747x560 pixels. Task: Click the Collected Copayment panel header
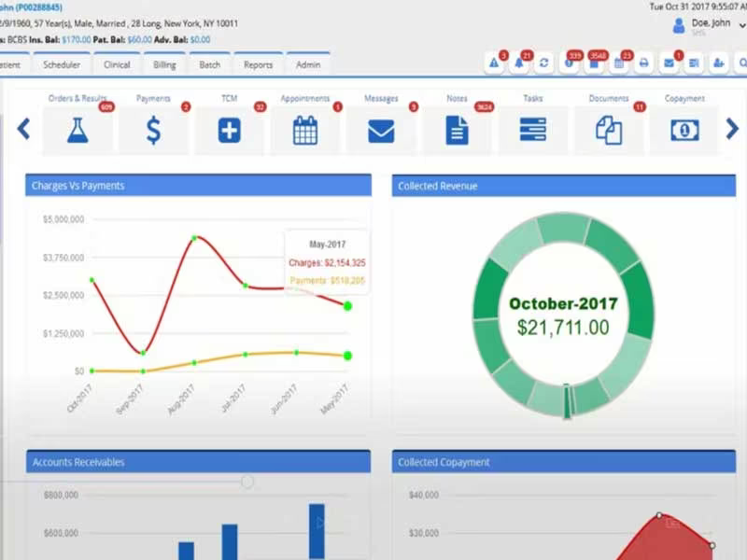point(564,462)
